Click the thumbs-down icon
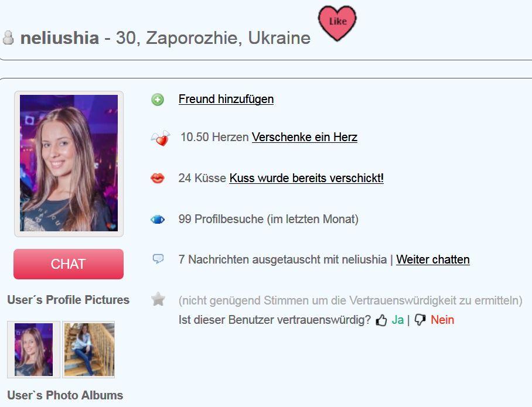Viewport: 532px width, 407px height. tap(420, 320)
